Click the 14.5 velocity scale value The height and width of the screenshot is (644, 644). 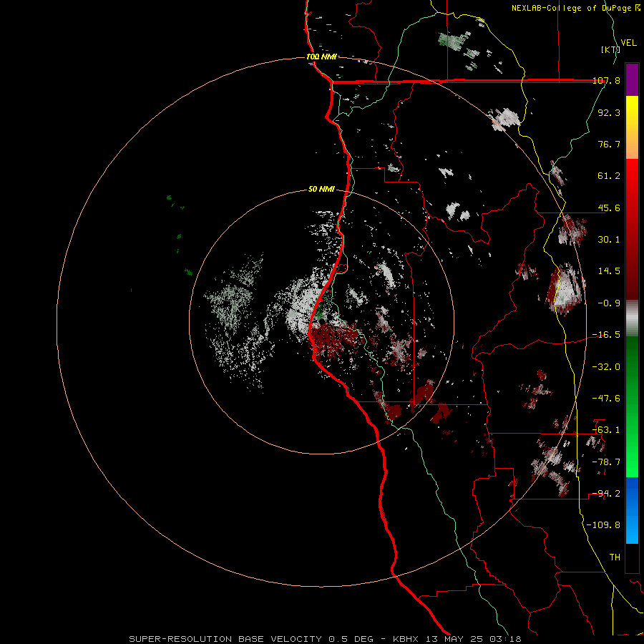point(609,271)
